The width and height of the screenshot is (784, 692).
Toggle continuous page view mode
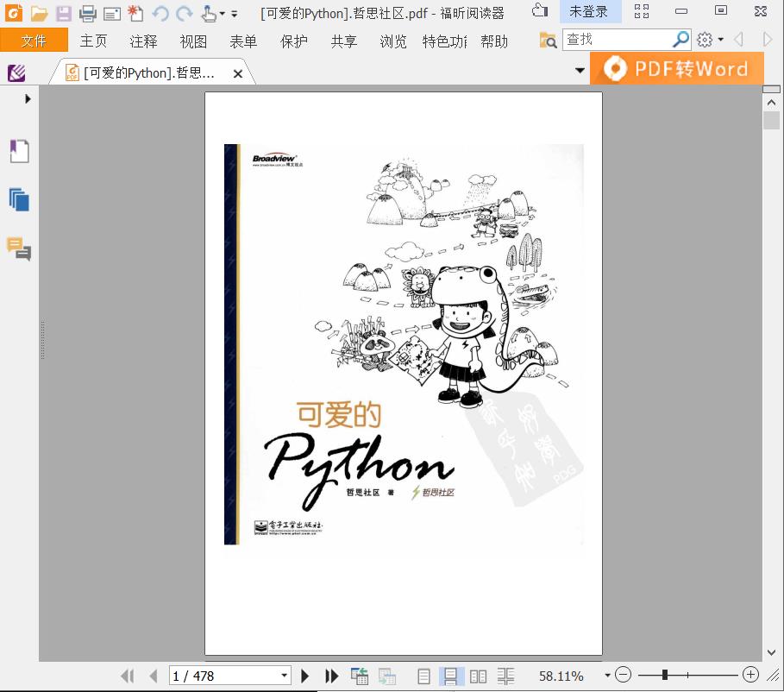pyautogui.click(x=450, y=676)
